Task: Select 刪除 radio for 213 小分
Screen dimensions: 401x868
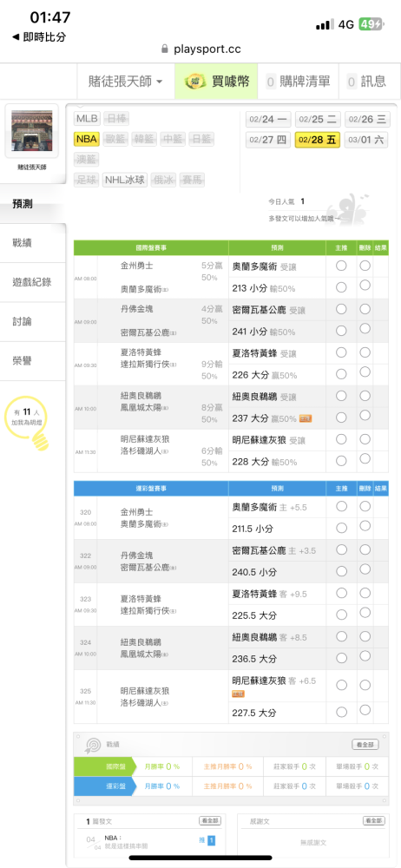Action: (x=365, y=286)
